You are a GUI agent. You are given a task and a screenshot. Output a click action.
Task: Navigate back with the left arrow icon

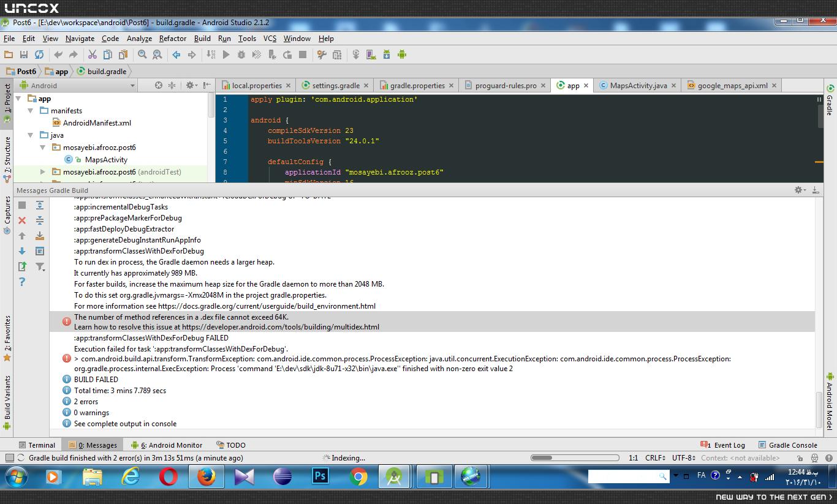click(176, 55)
